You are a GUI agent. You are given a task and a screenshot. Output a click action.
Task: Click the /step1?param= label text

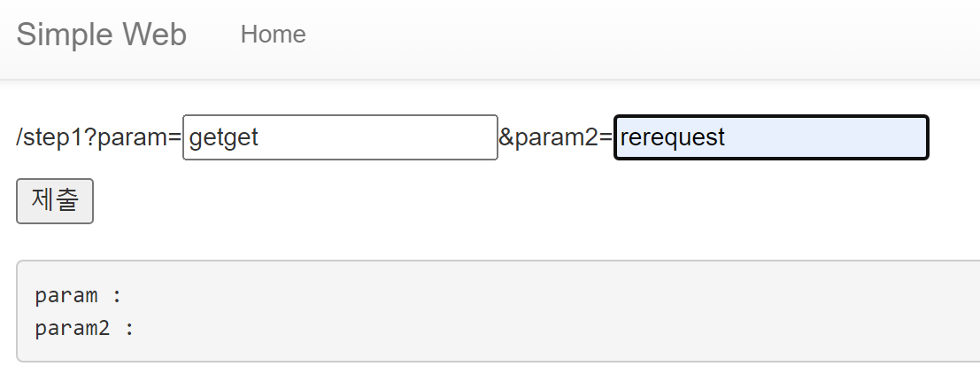[x=99, y=137]
